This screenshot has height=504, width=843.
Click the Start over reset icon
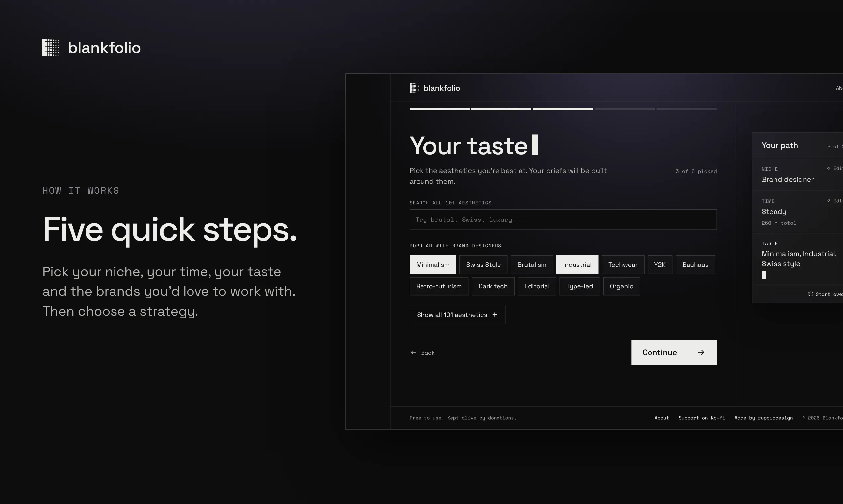pyautogui.click(x=811, y=294)
